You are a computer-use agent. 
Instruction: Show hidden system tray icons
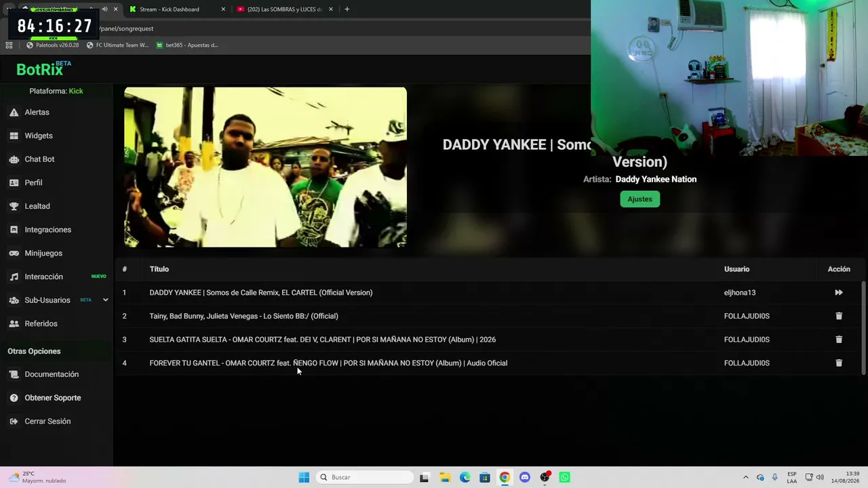[x=746, y=477]
